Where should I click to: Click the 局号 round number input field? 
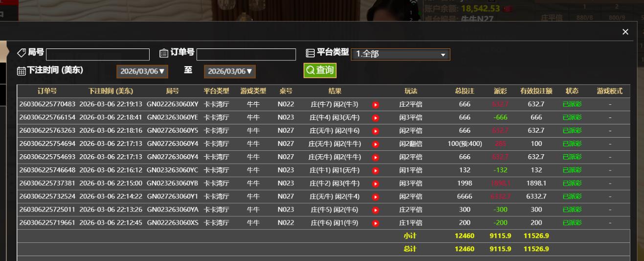pos(98,54)
